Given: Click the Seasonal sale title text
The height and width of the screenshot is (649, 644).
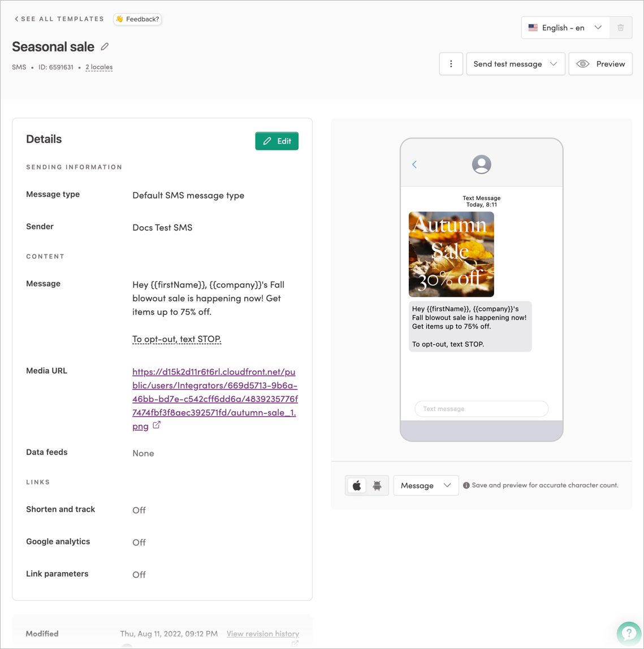Looking at the screenshot, I should tap(53, 47).
